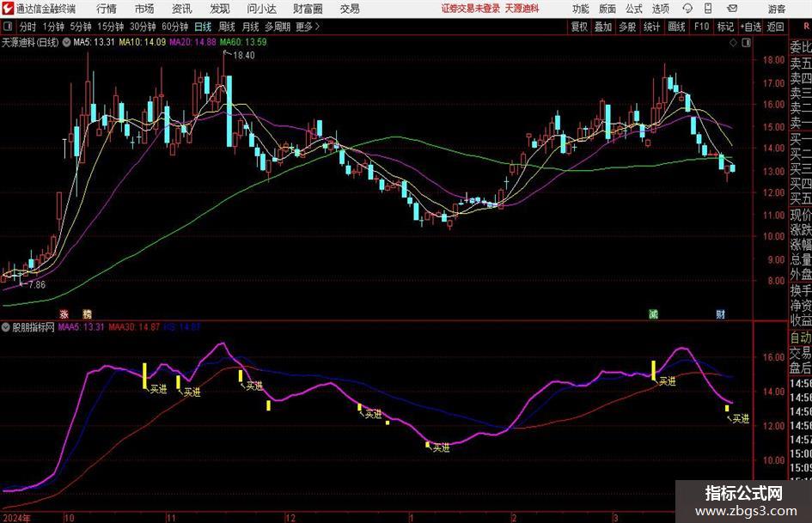Click the 18.40 high price label
This screenshot has height=523, width=812.
[x=243, y=55]
